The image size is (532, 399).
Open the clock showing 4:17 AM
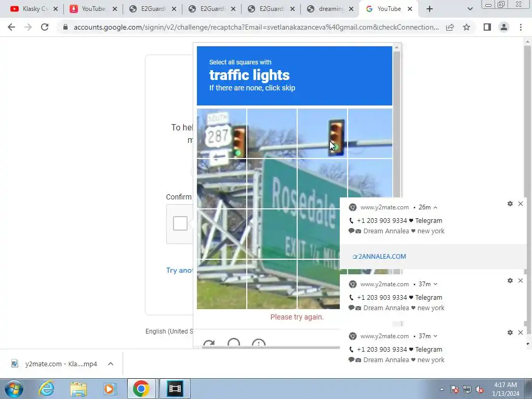click(506, 389)
